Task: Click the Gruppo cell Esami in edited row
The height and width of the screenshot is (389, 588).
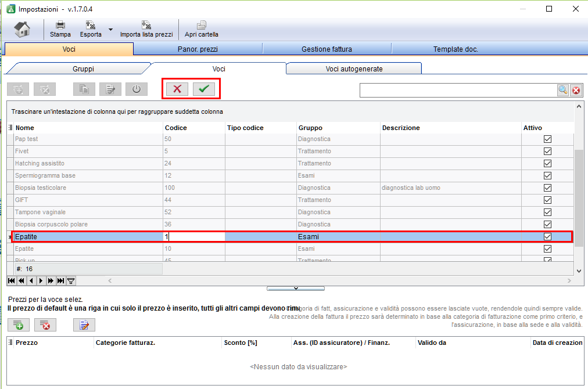Action: click(338, 236)
